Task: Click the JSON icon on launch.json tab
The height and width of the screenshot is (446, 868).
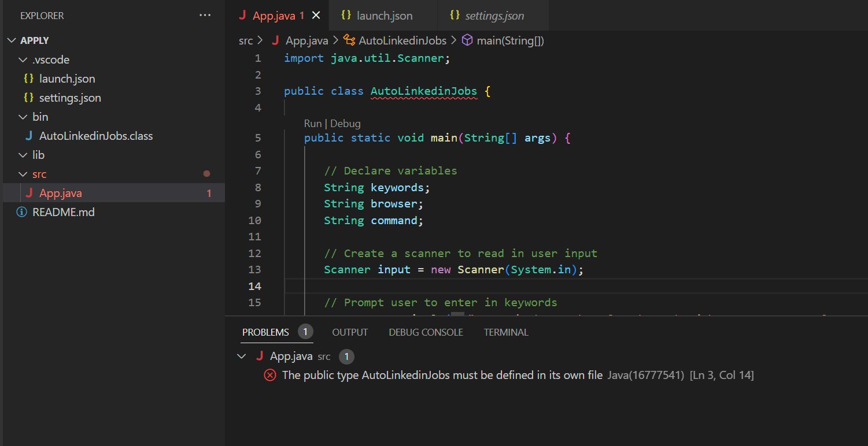Action: (x=346, y=16)
